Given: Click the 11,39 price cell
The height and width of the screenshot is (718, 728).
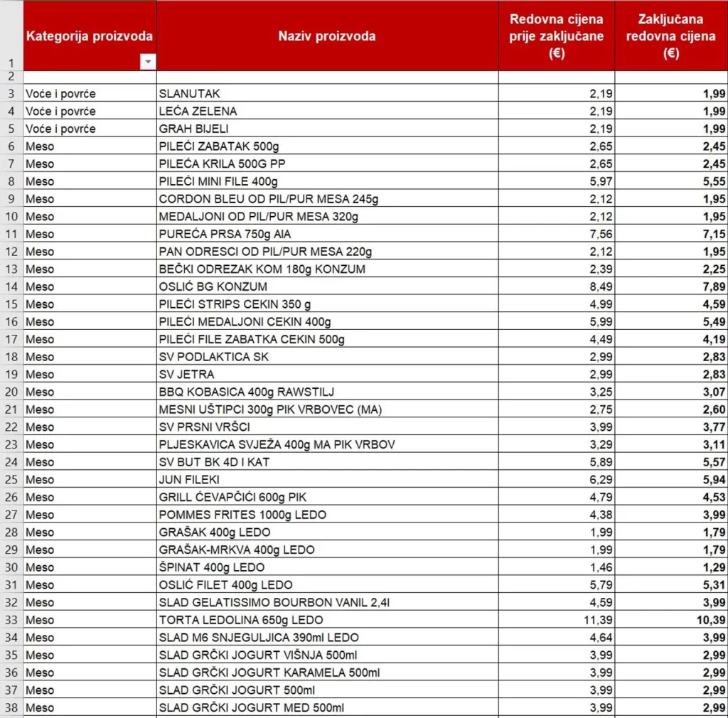Looking at the screenshot, I should click(556, 620).
